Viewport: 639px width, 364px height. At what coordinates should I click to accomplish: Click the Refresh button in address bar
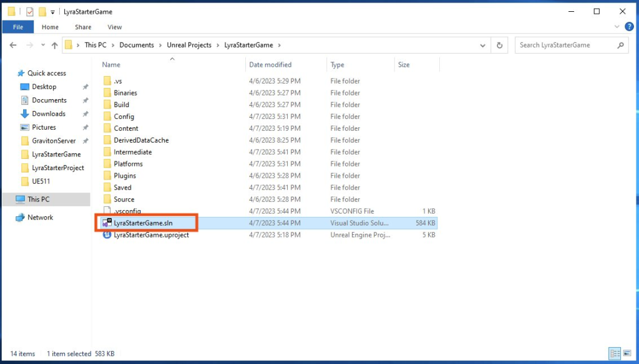(499, 45)
